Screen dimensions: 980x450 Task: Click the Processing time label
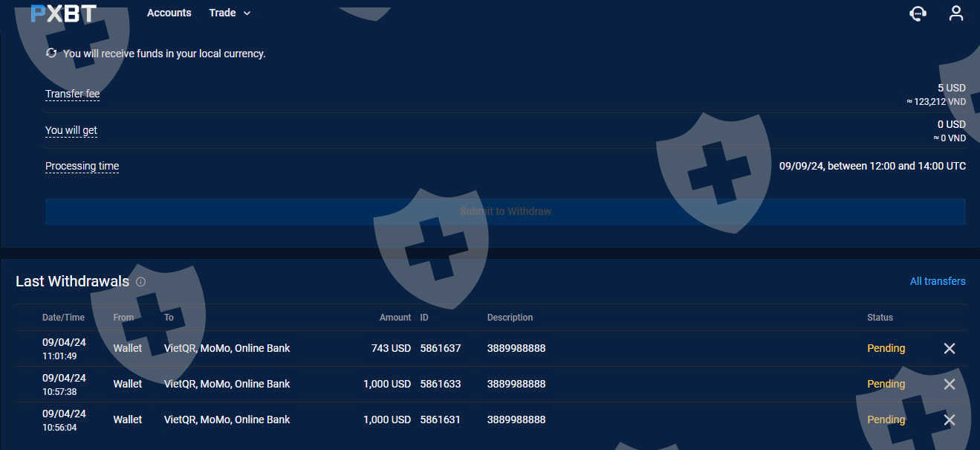[x=82, y=166]
